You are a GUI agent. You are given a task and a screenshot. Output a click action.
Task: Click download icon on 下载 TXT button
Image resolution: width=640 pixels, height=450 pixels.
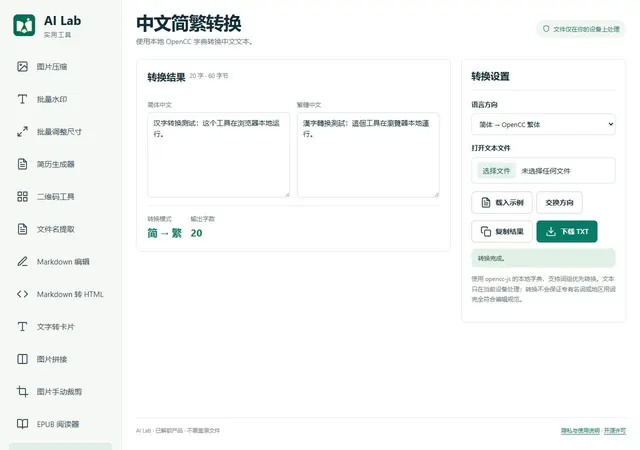551,232
